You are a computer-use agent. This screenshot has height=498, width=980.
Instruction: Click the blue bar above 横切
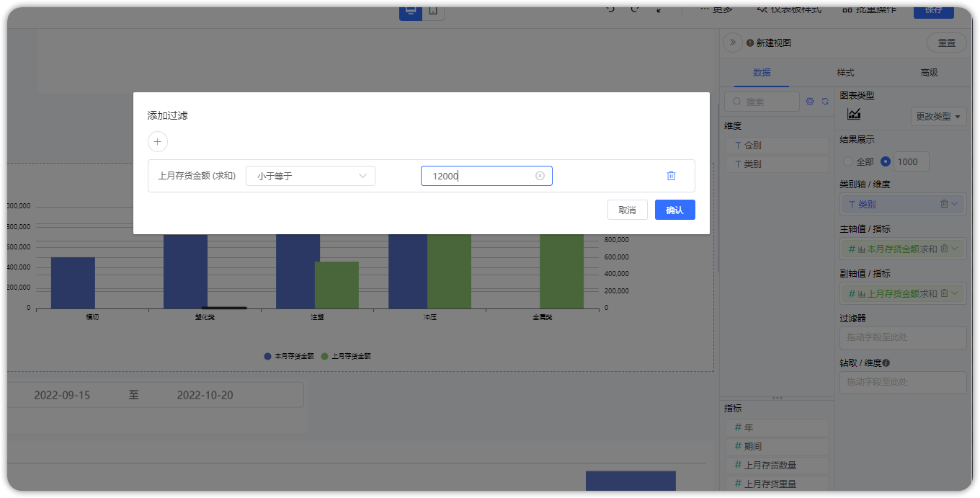73,283
